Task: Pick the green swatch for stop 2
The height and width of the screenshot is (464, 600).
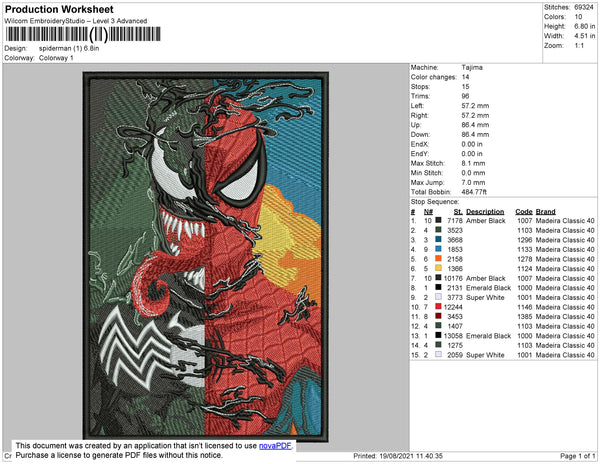Action: pyautogui.click(x=438, y=230)
